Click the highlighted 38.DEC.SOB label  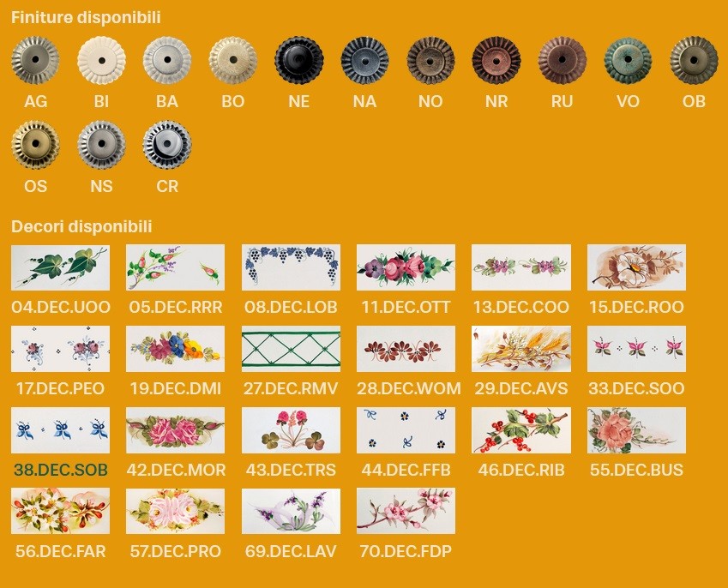61,470
